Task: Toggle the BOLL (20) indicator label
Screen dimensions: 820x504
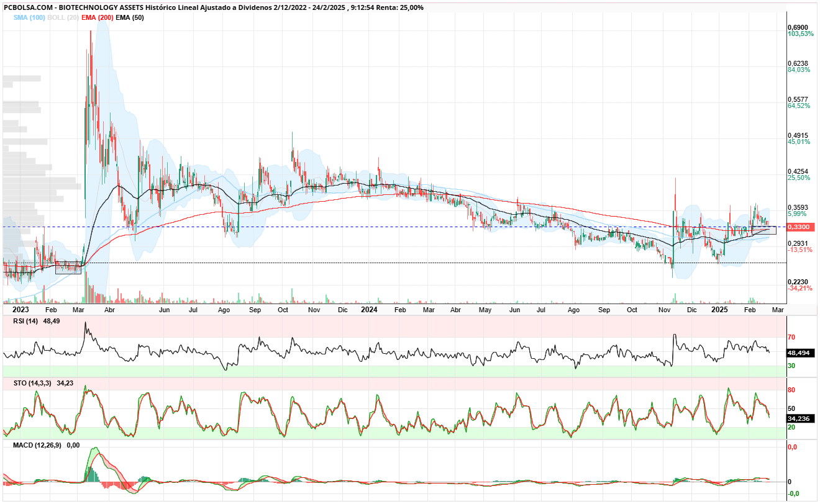Action: pos(63,17)
